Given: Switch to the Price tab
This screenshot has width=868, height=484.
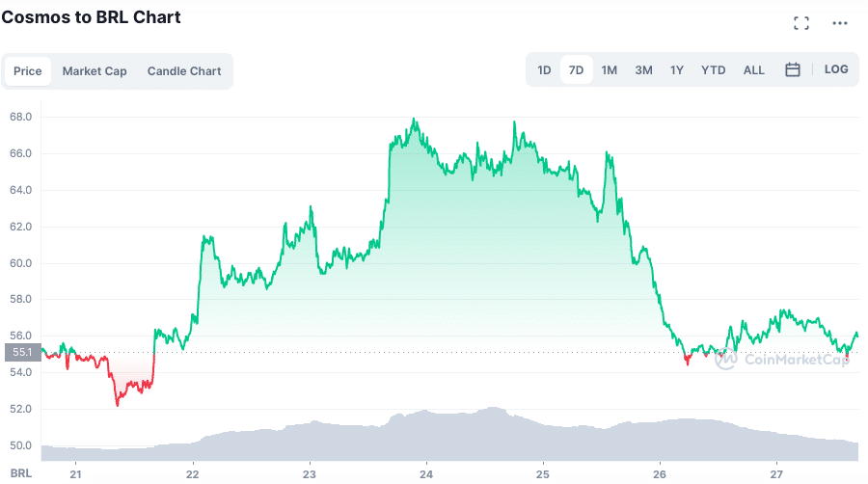Looking at the screenshot, I should (28, 71).
